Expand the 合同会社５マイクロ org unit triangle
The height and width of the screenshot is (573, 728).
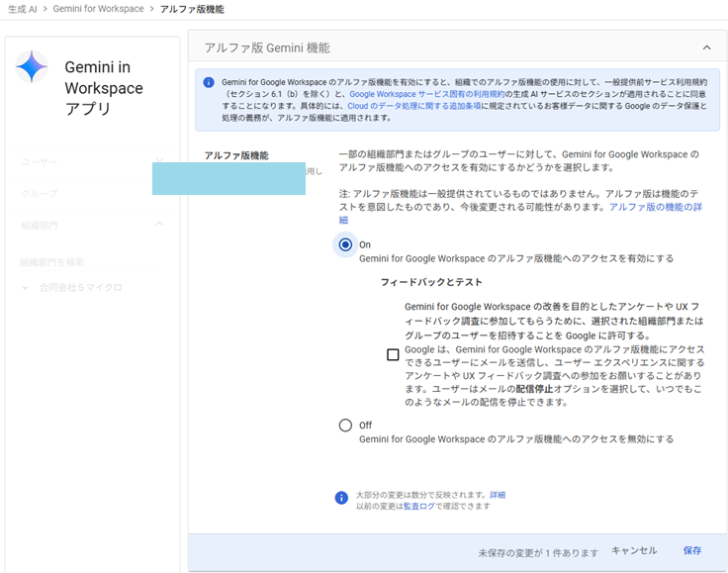click(x=26, y=288)
